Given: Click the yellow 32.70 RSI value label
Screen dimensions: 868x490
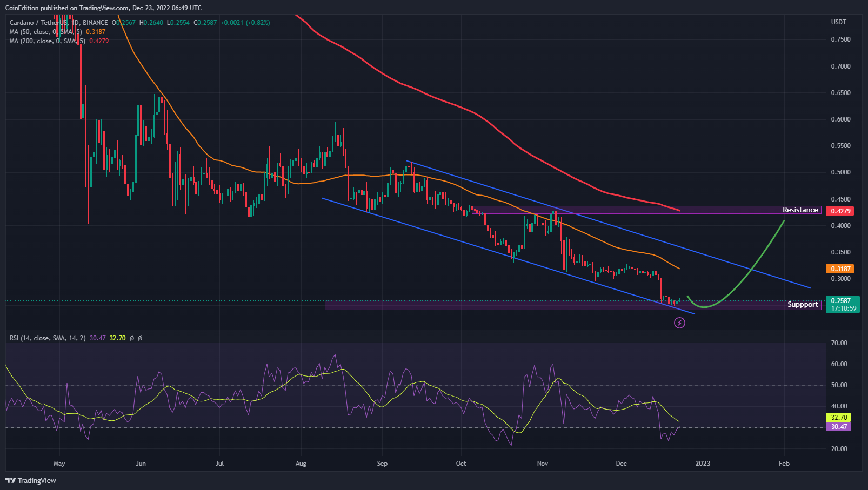Looking at the screenshot, I should (838, 418).
